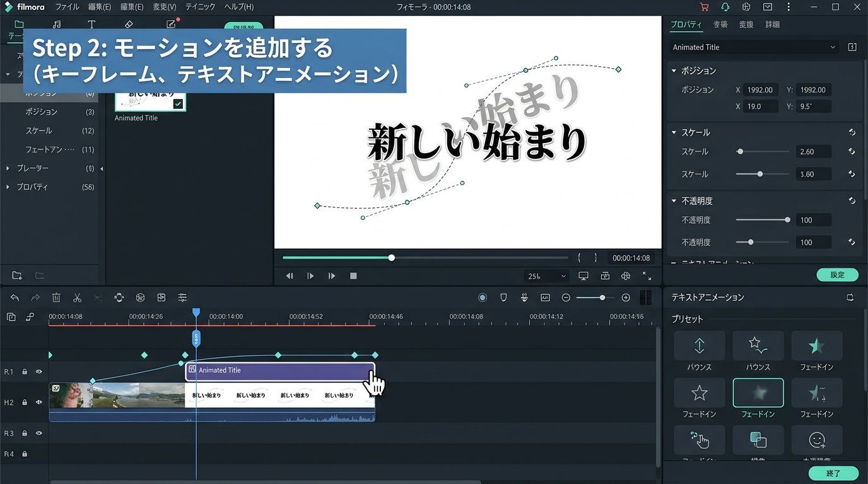
Task: Open the ファイル menu
Action: click(x=67, y=7)
